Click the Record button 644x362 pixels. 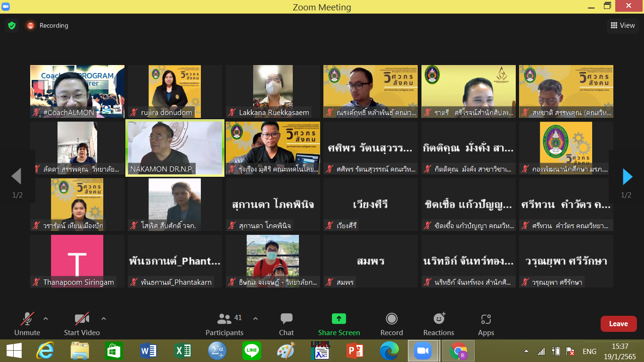(x=392, y=324)
